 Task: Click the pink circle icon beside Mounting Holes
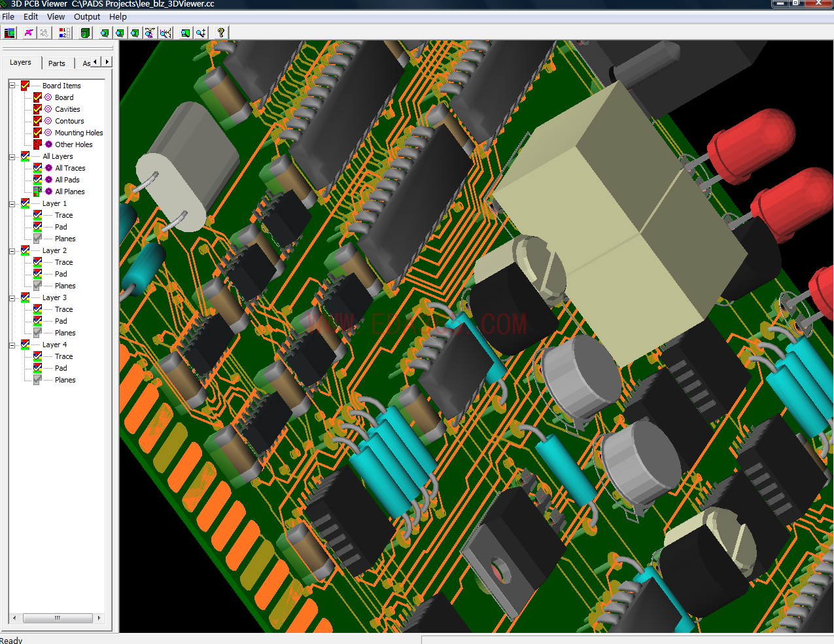click(48, 133)
